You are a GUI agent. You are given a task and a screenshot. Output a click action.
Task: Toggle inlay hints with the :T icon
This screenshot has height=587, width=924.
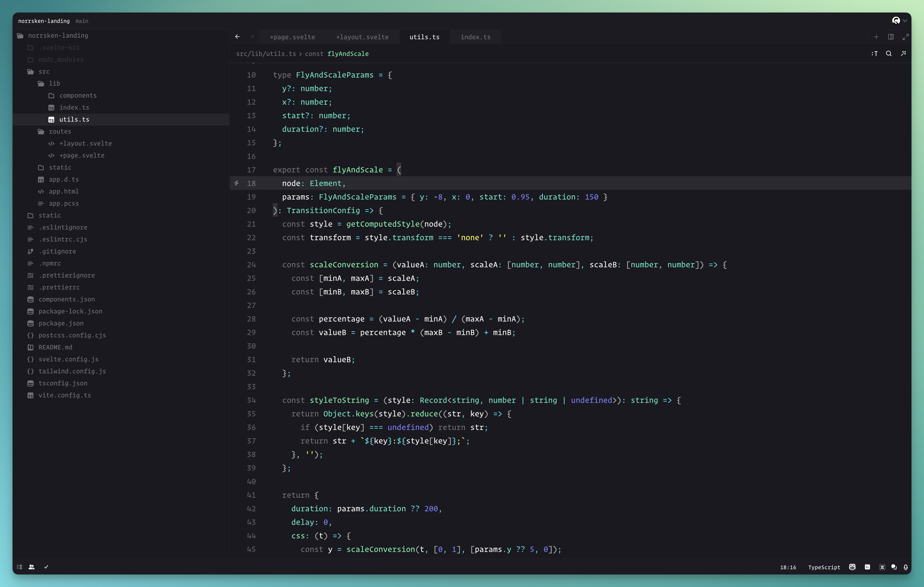click(x=874, y=53)
